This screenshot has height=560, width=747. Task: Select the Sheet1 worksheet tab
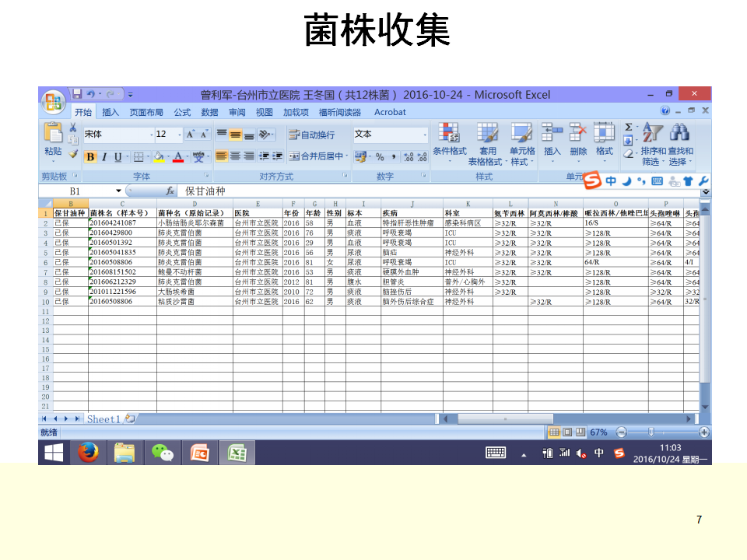click(x=103, y=419)
